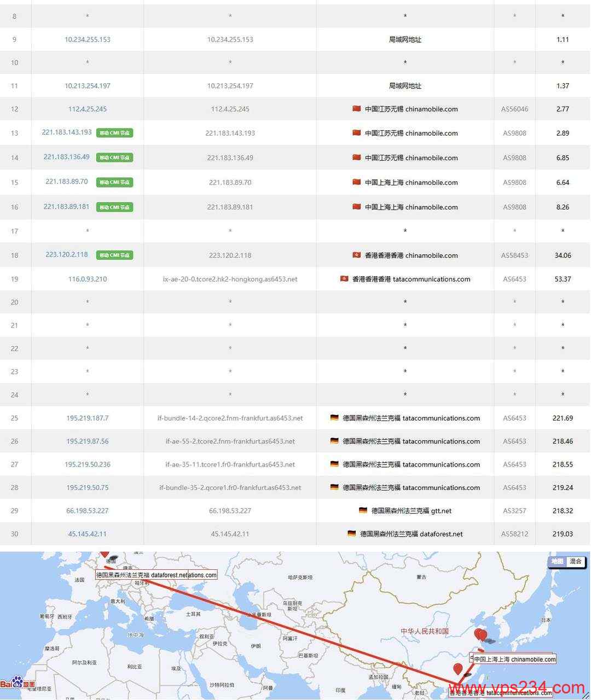Viewport: 591px width, 700px height.
Task: Click the German flag in hop 26 row
Action: (334, 441)
